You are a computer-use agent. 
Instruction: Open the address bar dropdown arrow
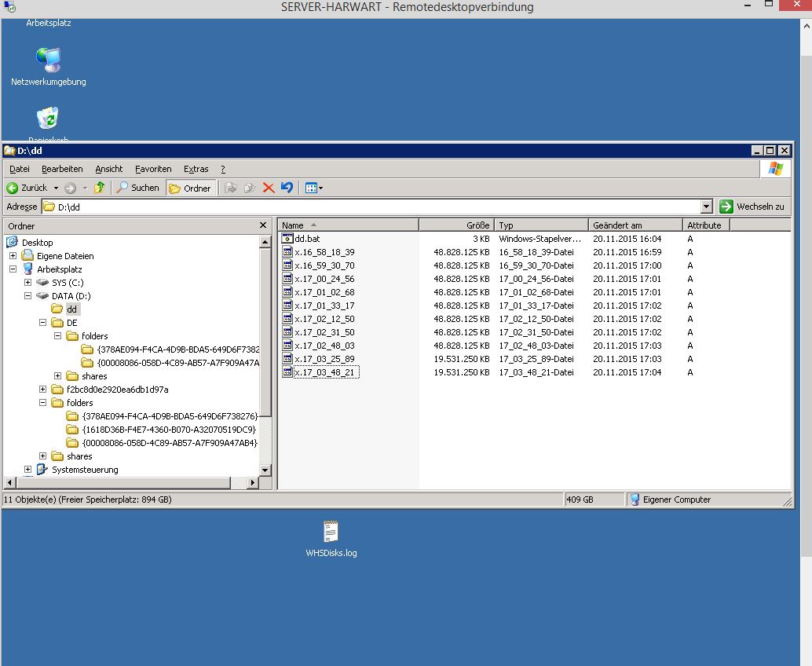click(x=706, y=207)
